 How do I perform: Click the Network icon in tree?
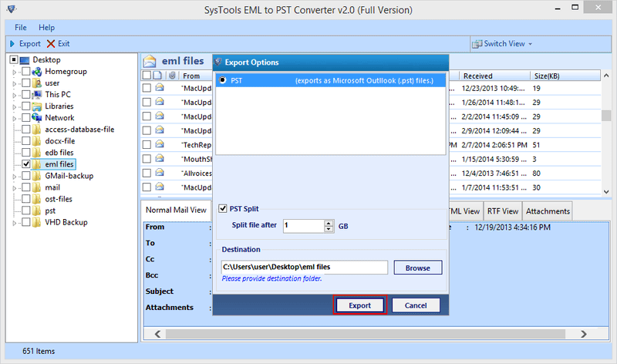[37, 118]
